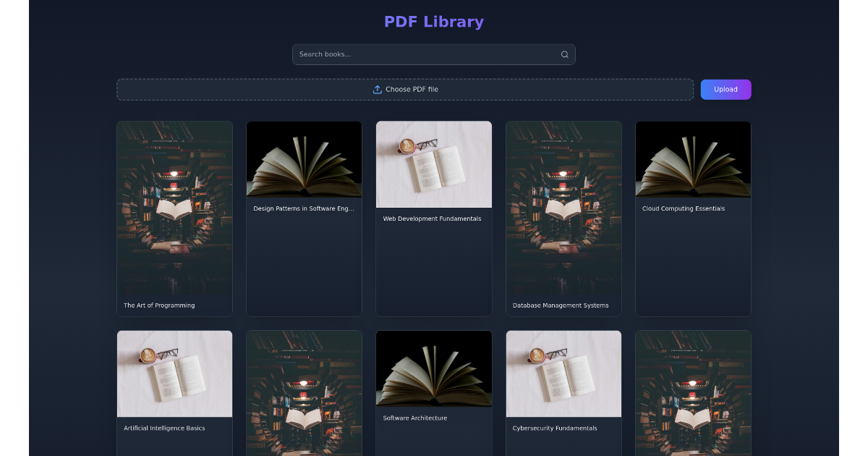
Task: Click Cybersecurity Fundamentals title text
Action: 555,428
